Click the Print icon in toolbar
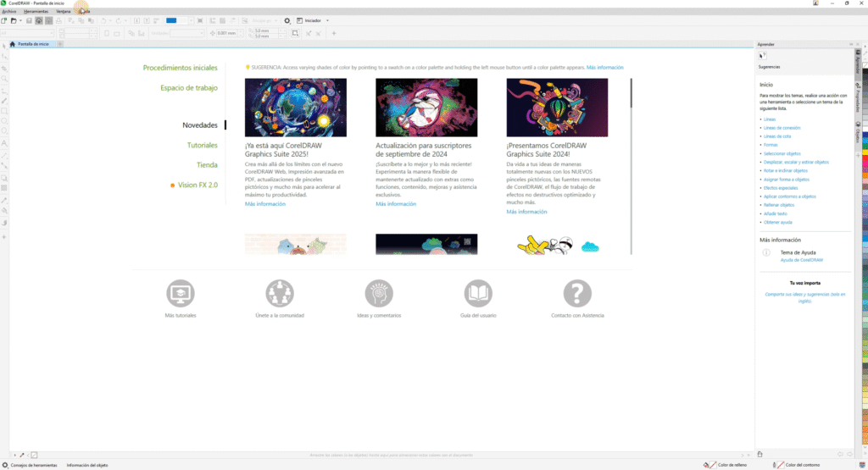The height and width of the screenshot is (470, 868). point(58,20)
